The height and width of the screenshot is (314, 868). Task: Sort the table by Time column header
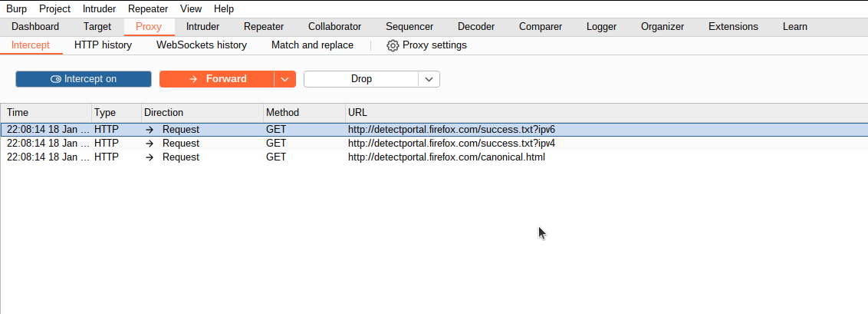click(x=47, y=112)
